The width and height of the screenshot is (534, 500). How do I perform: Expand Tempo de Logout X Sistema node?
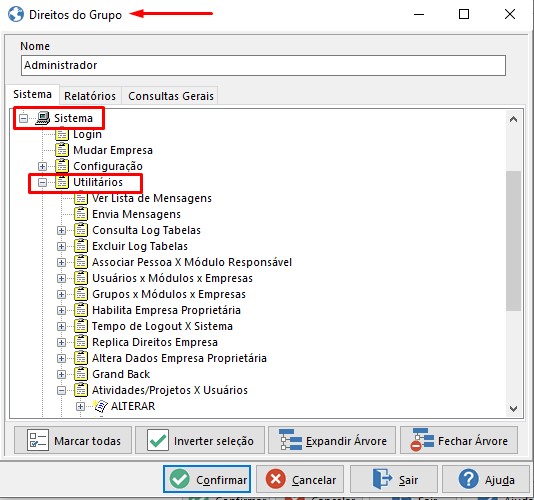[x=61, y=326]
